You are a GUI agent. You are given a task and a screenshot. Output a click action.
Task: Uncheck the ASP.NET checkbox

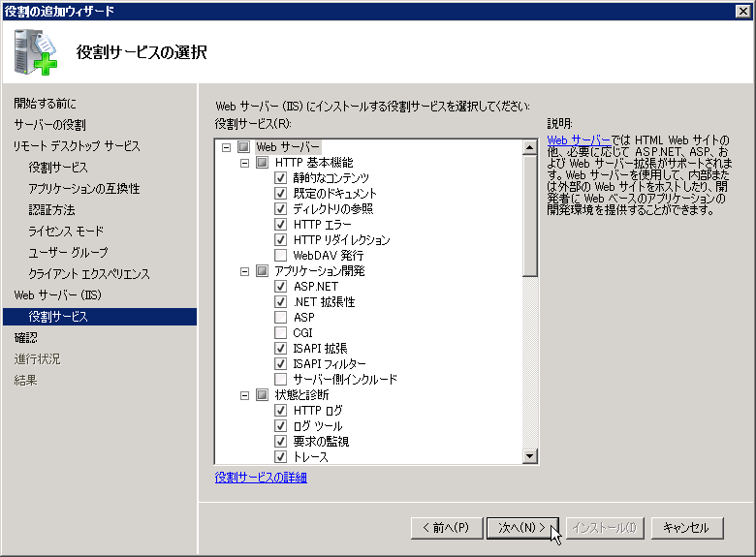pos(281,287)
